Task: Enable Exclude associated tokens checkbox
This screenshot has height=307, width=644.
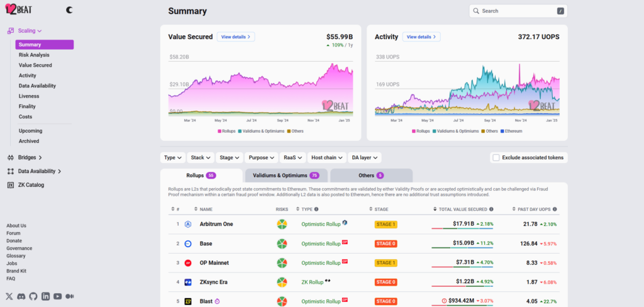Action: (x=496, y=157)
